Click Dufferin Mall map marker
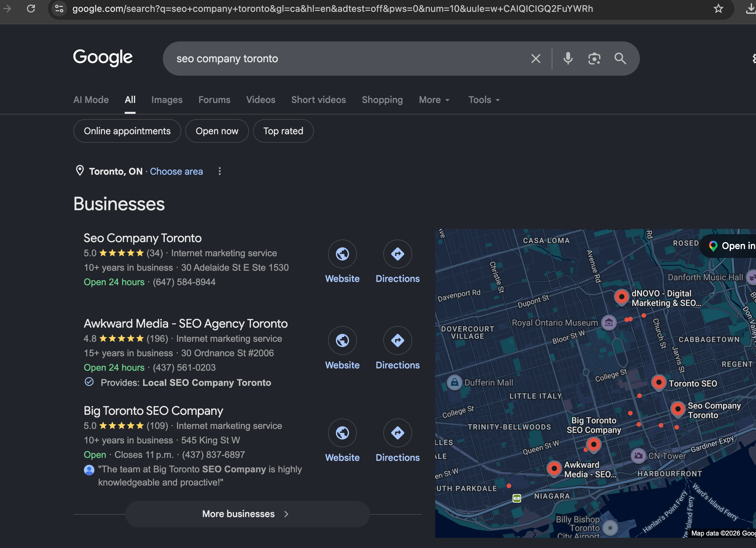The height and width of the screenshot is (548, 756). pyautogui.click(x=455, y=382)
